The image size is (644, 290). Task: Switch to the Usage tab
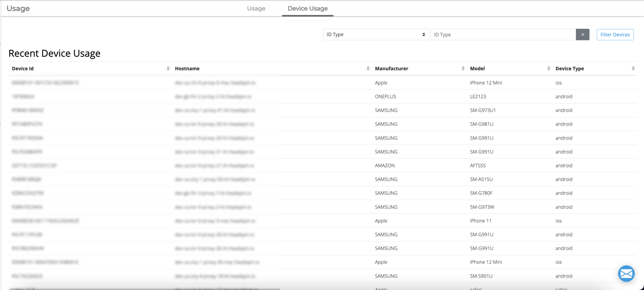coord(256,8)
